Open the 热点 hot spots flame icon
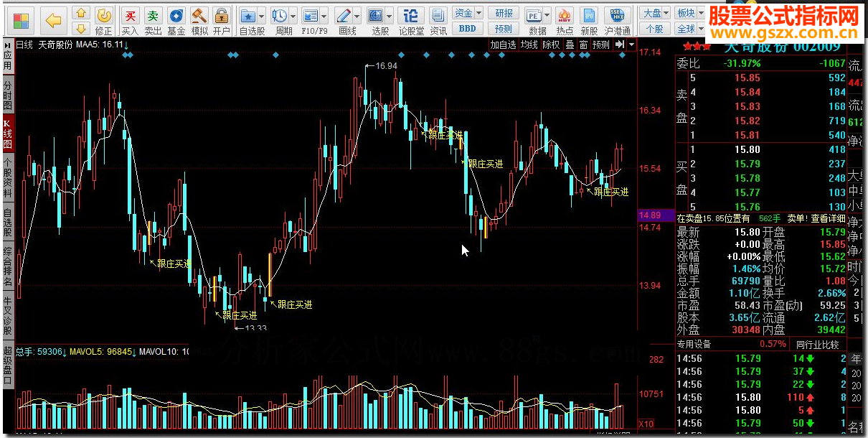 coord(565,20)
